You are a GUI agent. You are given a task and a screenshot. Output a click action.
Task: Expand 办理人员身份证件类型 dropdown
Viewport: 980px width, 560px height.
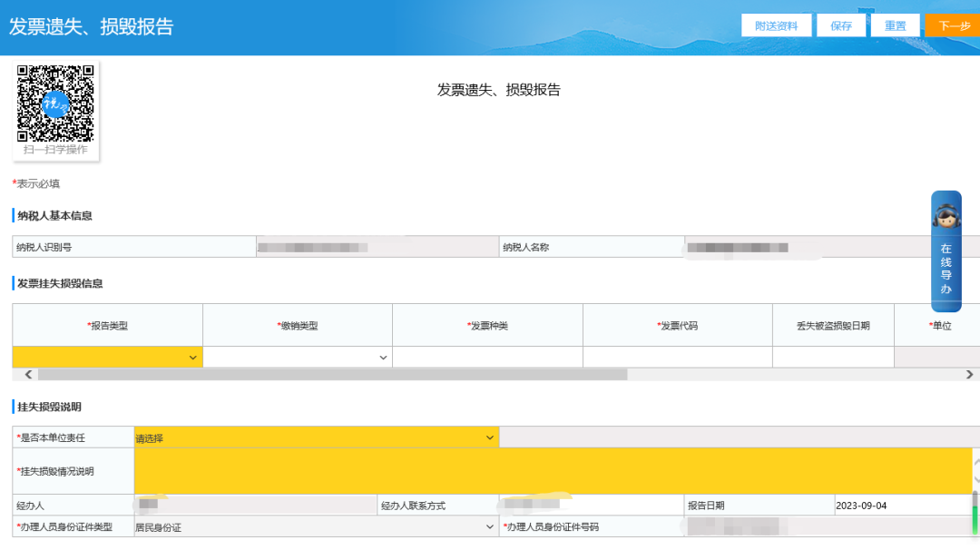click(x=315, y=526)
